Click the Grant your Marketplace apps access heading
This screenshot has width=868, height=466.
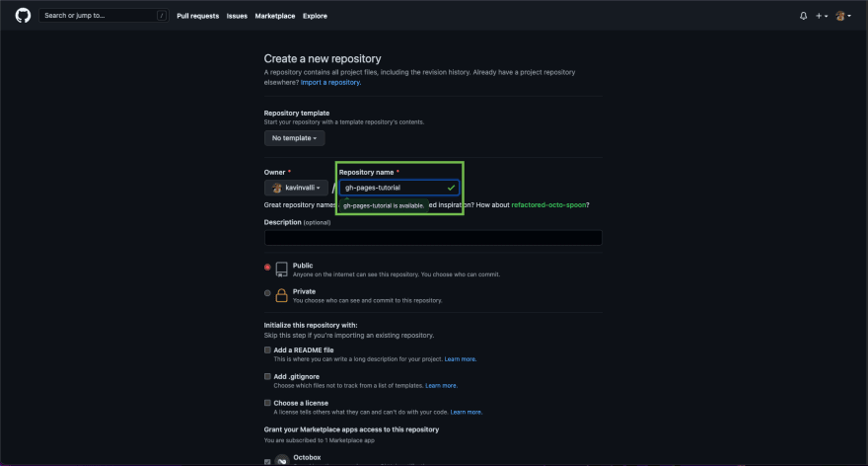coord(351,429)
